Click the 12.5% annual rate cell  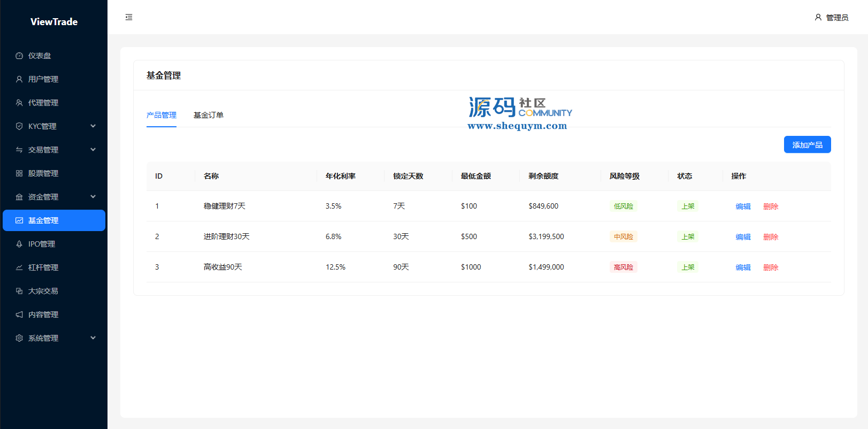point(335,267)
